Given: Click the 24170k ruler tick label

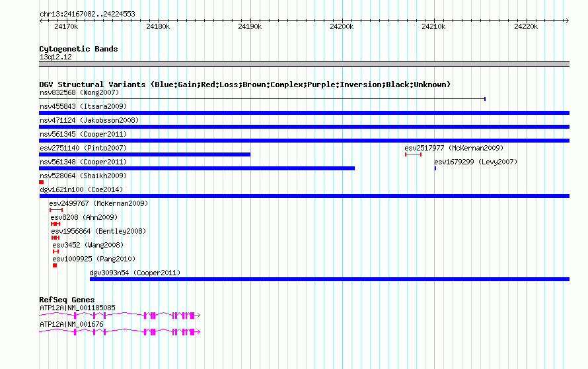Looking at the screenshot, I should [66, 26].
